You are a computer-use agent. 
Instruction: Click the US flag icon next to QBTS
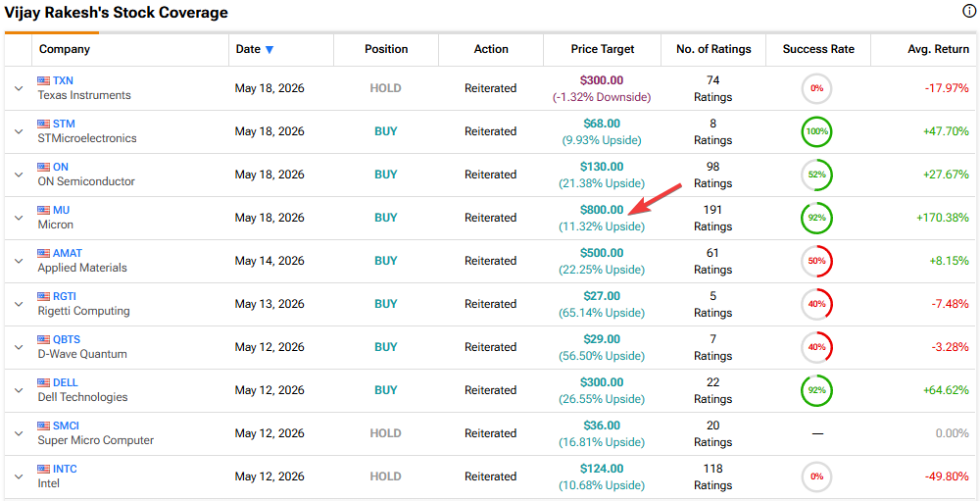pyautogui.click(x=43, y=339)
